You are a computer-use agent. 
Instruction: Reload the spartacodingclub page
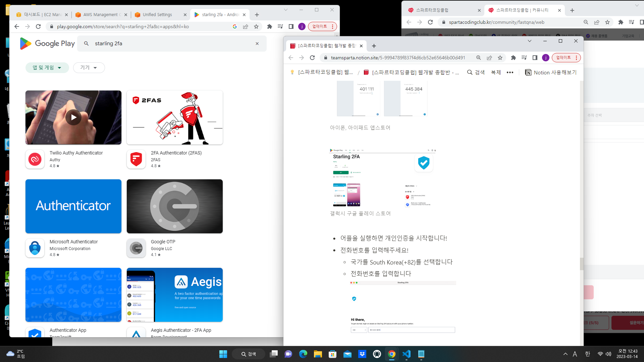[x=430, y=22]
